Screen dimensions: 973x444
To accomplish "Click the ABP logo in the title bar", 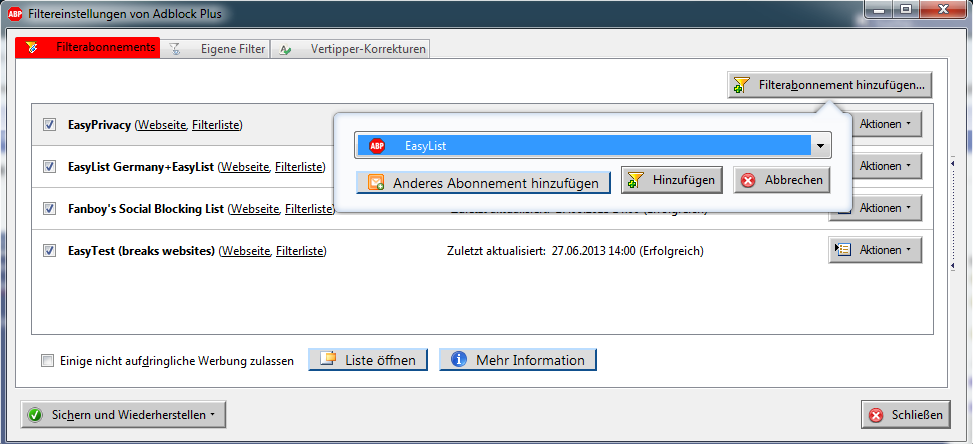I will 16,12.
